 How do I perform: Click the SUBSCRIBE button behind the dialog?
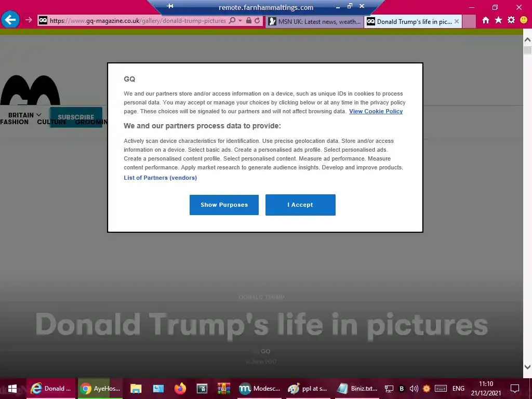[x=76, y=117]
